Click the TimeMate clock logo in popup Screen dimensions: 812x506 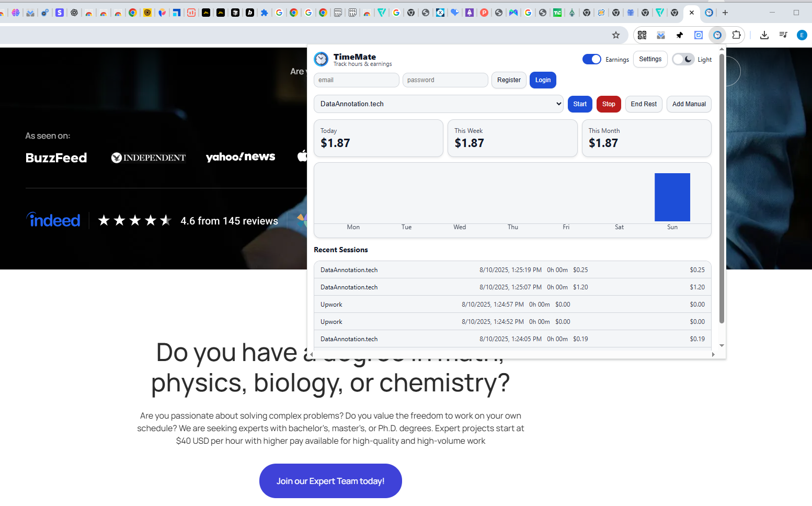321,59
